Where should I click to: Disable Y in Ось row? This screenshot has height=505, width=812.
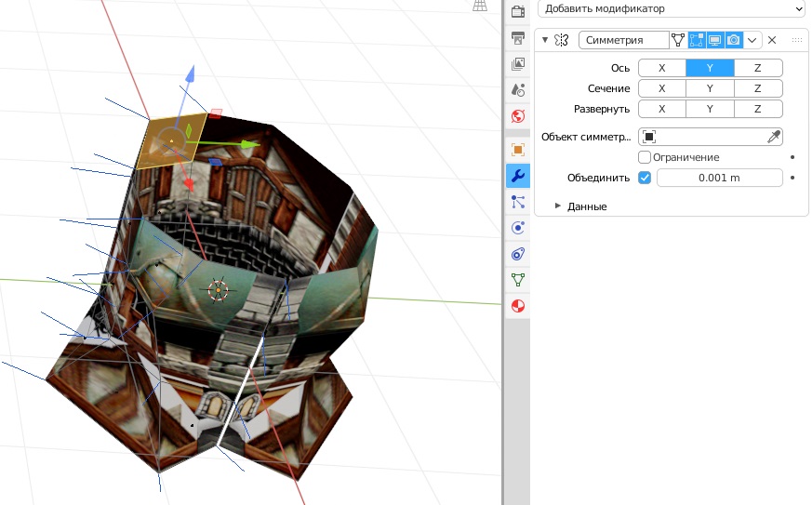tap(710, 68)
